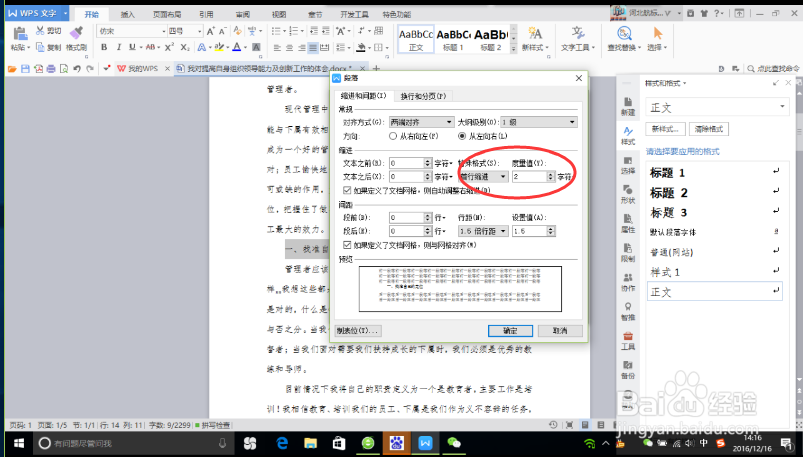Select the Format Painter (格式刷) brush
Viewport: 803px width, 457px height.
click(76, 33)
